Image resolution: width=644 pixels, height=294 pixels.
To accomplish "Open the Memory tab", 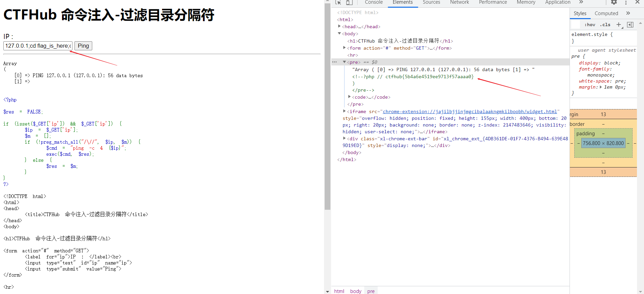I will [x=526, y=2].
